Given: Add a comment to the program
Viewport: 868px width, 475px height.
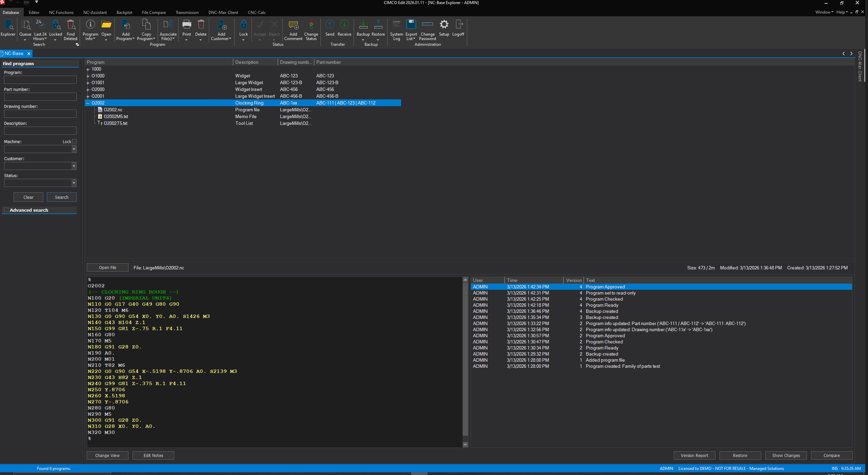Looking at the screenshot, I should (x=293, y=30).
